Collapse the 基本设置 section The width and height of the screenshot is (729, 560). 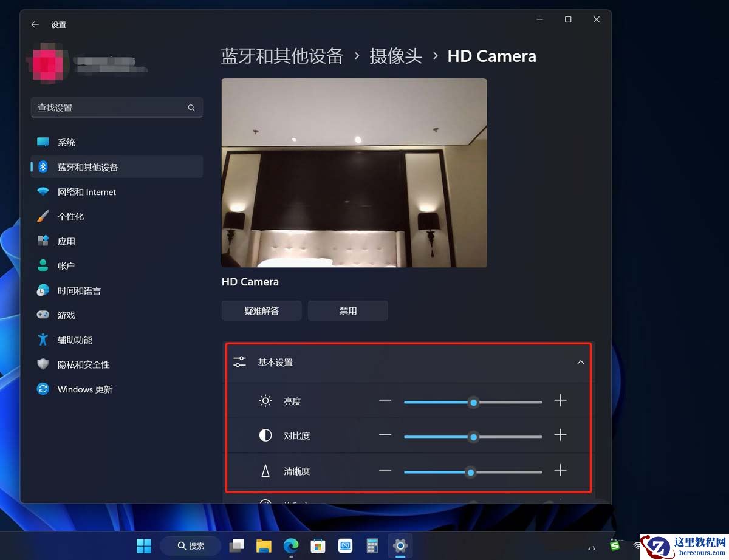[x=580, y=362]
